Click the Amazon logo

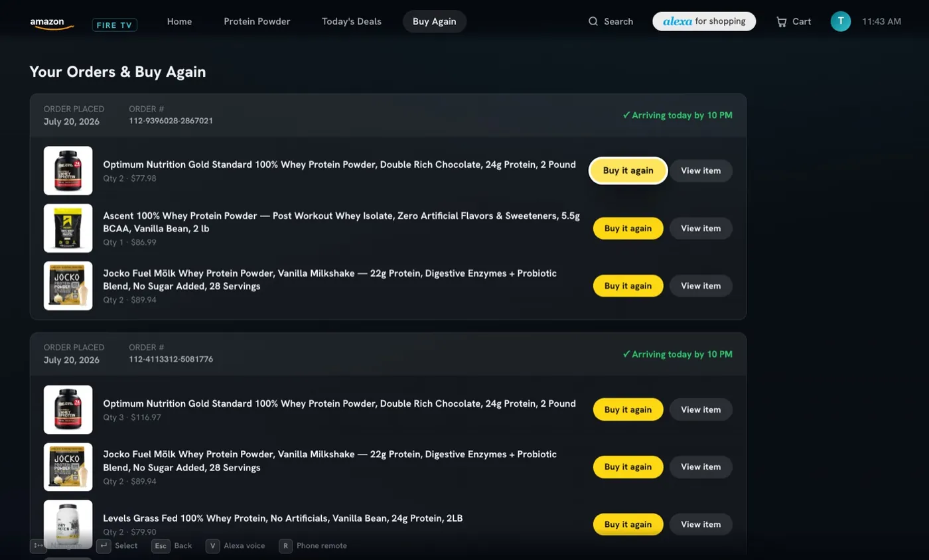tap(52, 23)
